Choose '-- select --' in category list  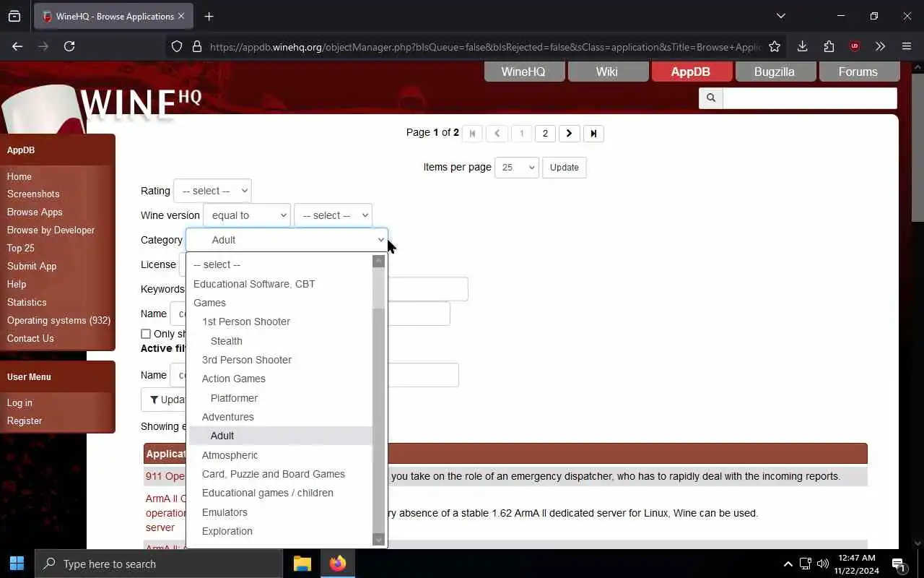(x=280, y=264)
